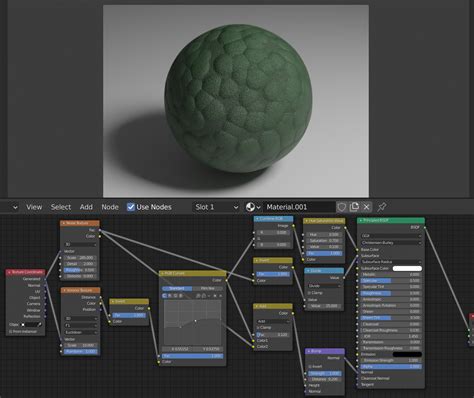Collapse the Add mix node via its triangle
Image resolution: width=474 pixels, height=398 pixels.
tap(257, 306)
